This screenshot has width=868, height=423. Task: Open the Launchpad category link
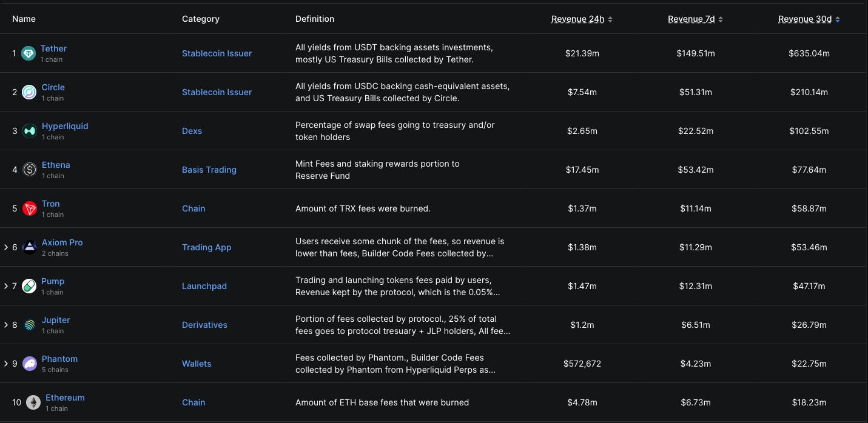pos(204,286)
